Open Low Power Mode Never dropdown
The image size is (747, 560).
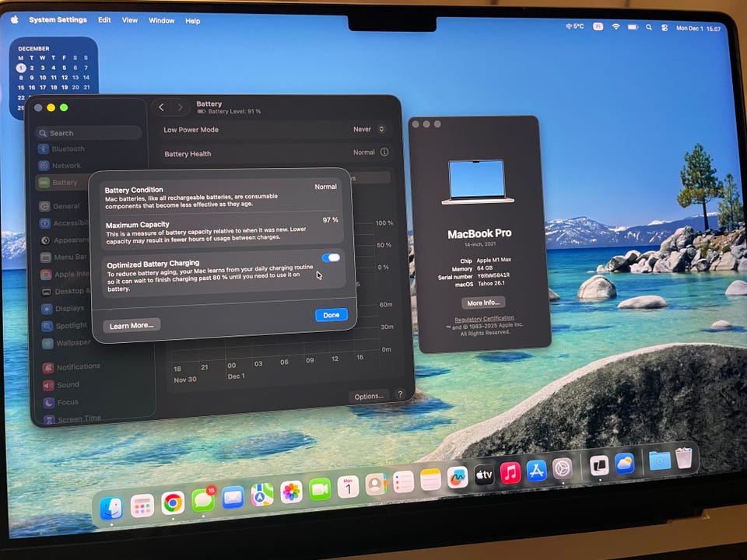click(369, 129)
